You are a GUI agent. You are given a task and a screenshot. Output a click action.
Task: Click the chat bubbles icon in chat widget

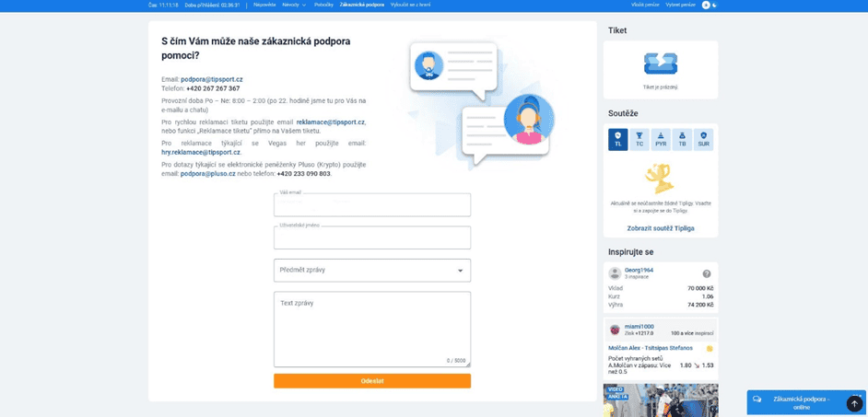757,400
